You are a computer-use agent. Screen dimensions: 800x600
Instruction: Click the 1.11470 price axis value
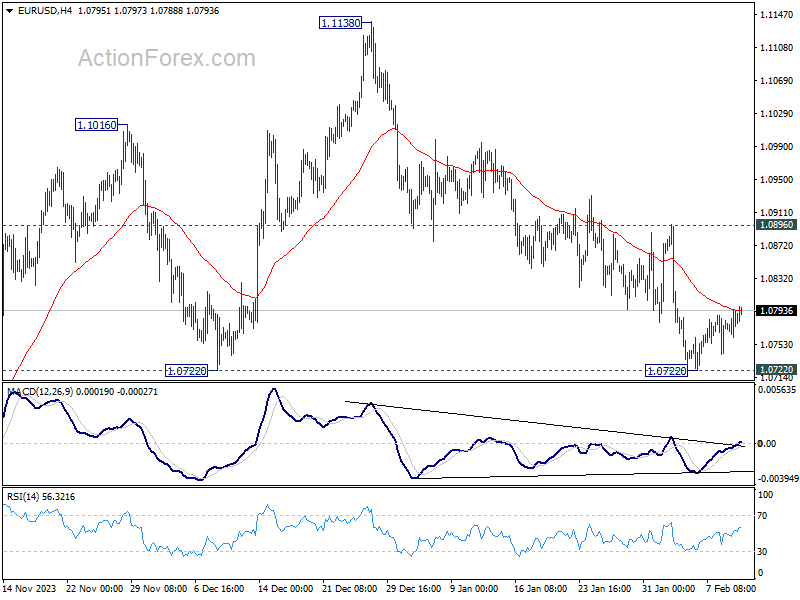[777, 15]
